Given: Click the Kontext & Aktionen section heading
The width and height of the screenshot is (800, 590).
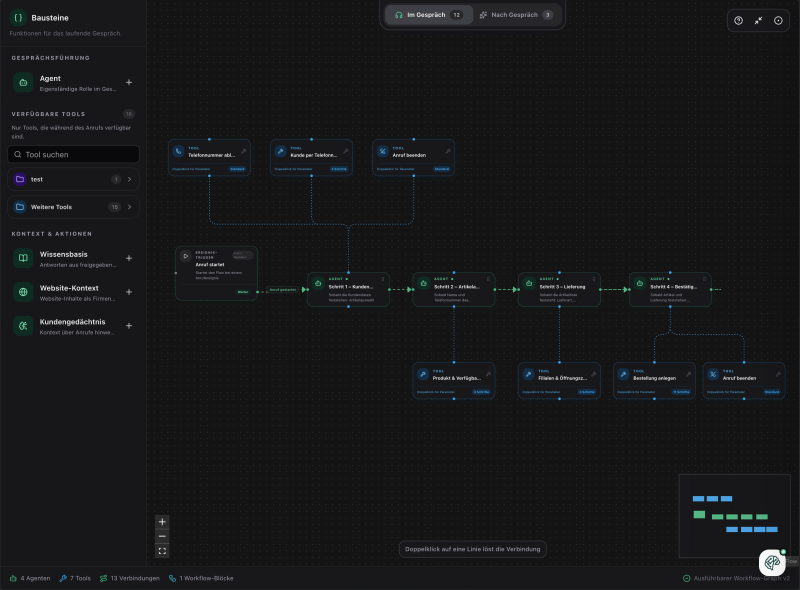Looking at the screenshot, I should coord(52,234).
